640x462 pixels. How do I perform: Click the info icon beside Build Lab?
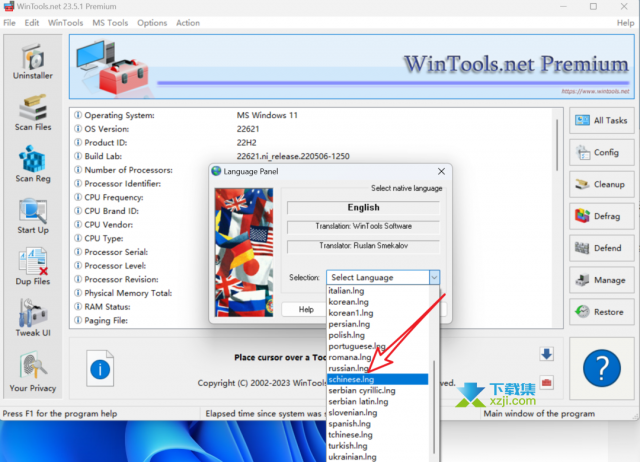pos(78,156)
